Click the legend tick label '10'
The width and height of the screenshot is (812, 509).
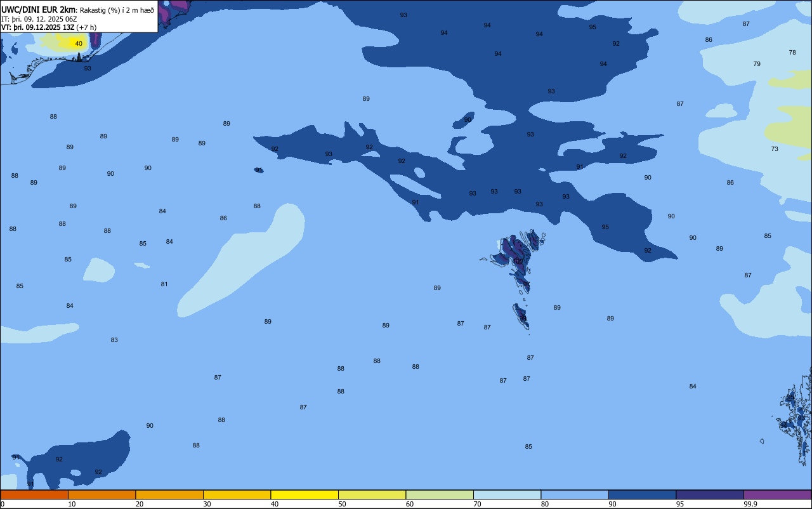tap(72, 504)
